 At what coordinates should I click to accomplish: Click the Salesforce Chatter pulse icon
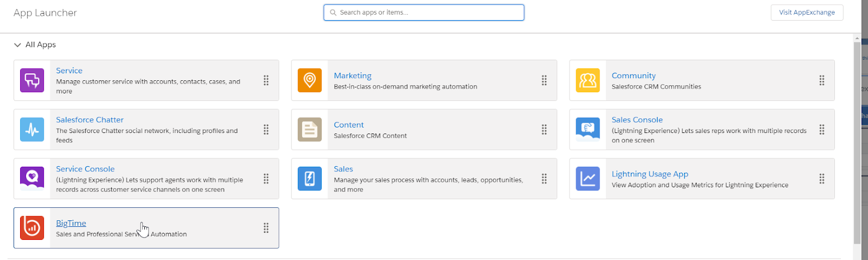click(x=32, y=130)
